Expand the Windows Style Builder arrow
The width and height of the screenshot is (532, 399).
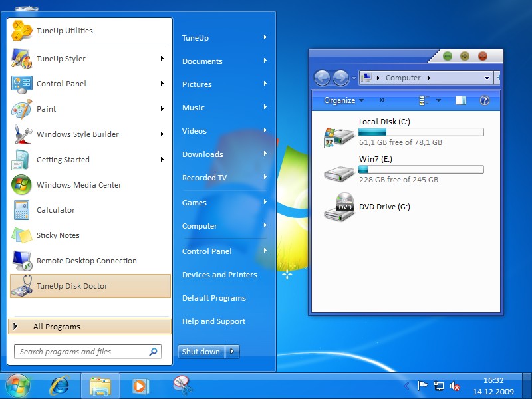162,134
